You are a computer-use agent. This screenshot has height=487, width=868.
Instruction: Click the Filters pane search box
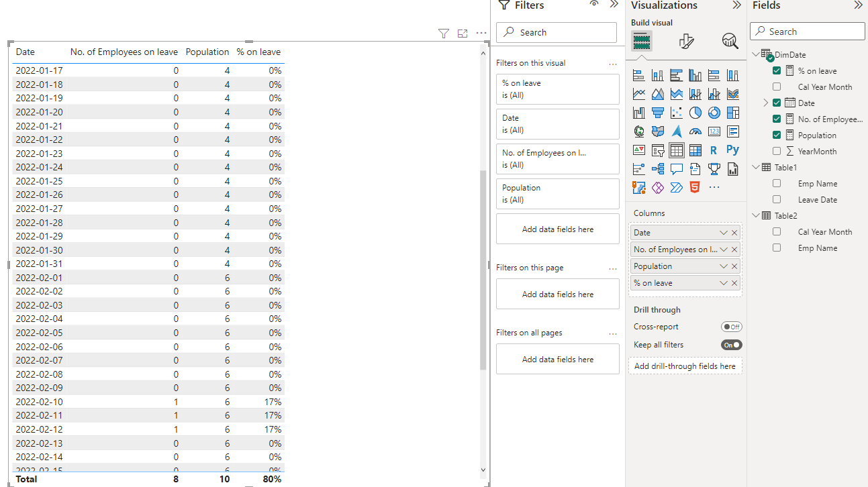[557, 32]
